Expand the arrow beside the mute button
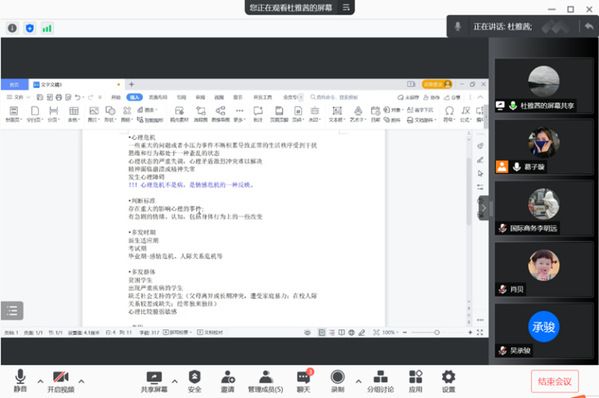 coord(40,381)
